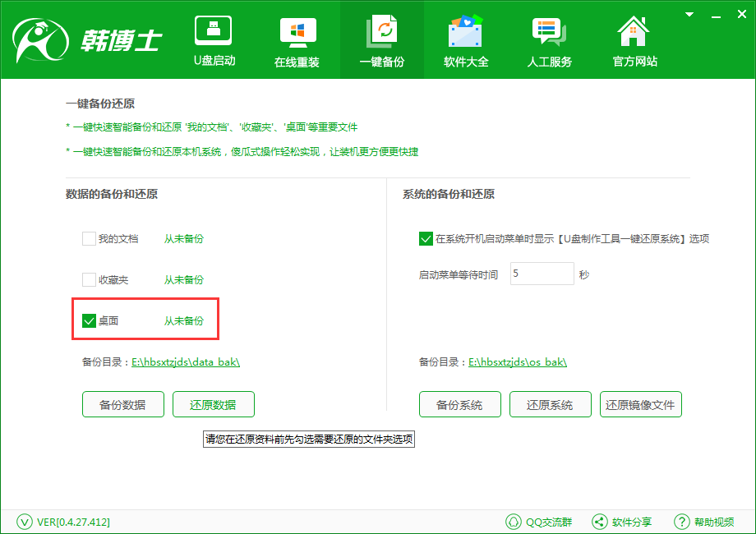Click the 软件分享 share icon
This screenshot has width=756, height=534.
click(600, 521)
